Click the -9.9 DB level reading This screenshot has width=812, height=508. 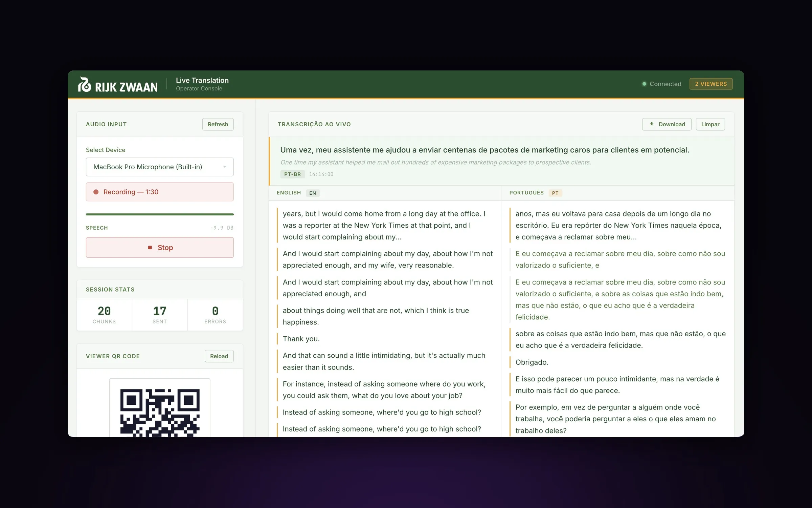tap(222, 228)
